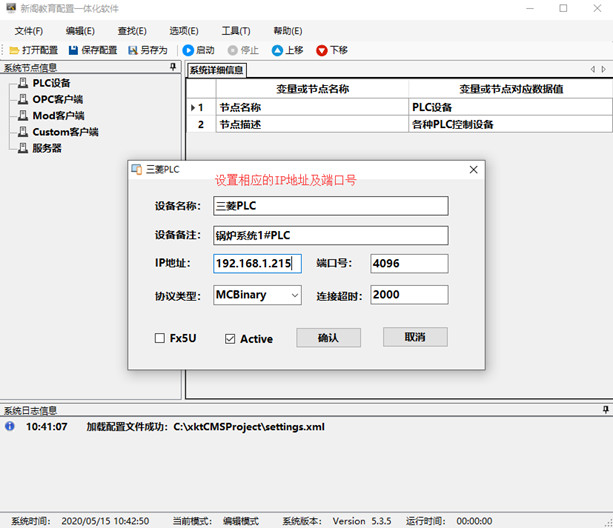Image resolution: width=613 pixels, height=528 pixels.
Task: Select the PLC设备 tree node label
Action: click(x=51, y=83)
